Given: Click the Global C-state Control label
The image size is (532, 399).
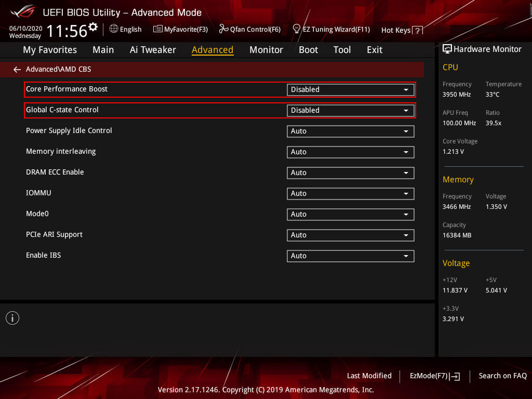Looking at the screenshot, I should (62, 110).
